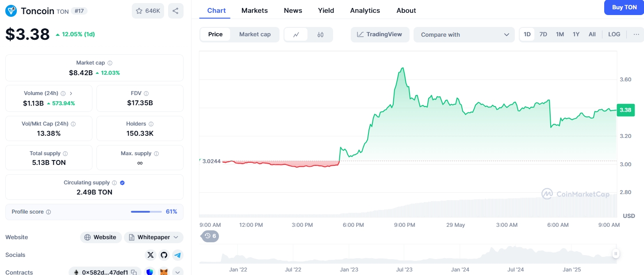Expand Volume (24h) details arrow
Viewport: 644px width, 275px height.
point(71,94)
